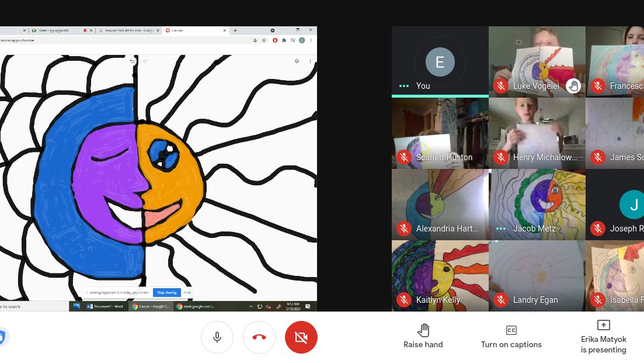The image size is (644, 363).
Task: Open the Erika Matyok is presenting control
Action: click(x=603, y=337)
